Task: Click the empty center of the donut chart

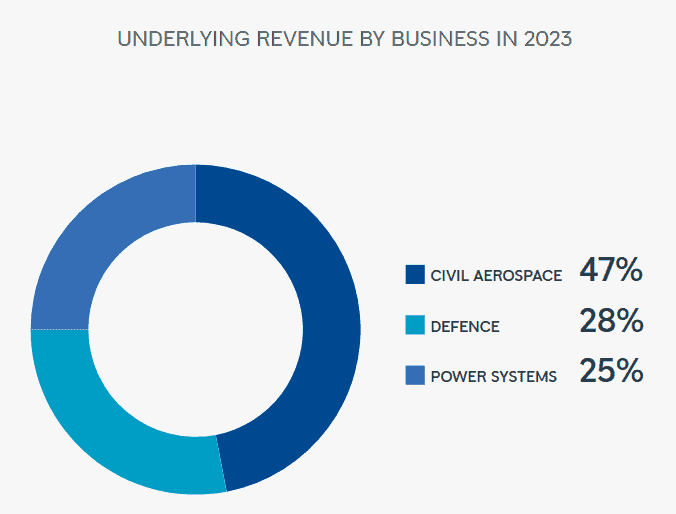Action: pyautogui.click(x=195, y=330)
